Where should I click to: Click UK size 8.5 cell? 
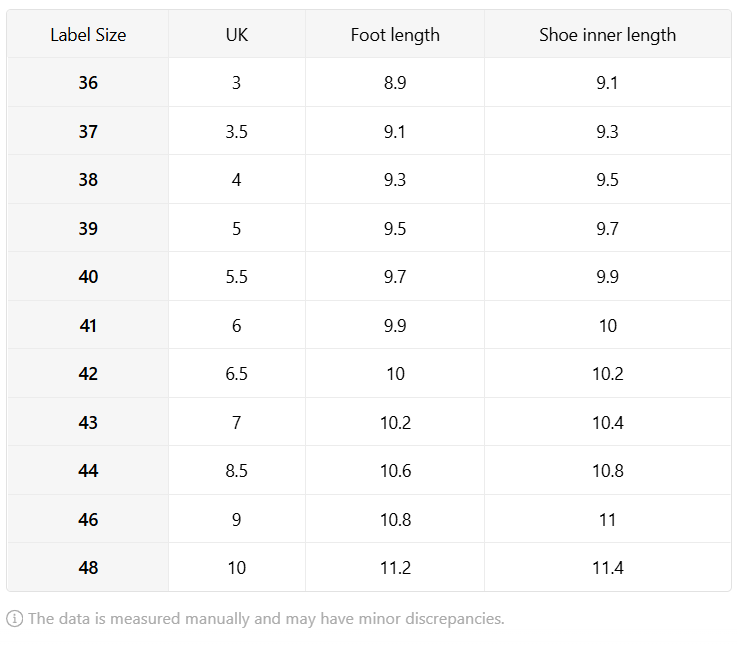click(x=237, y=471)
